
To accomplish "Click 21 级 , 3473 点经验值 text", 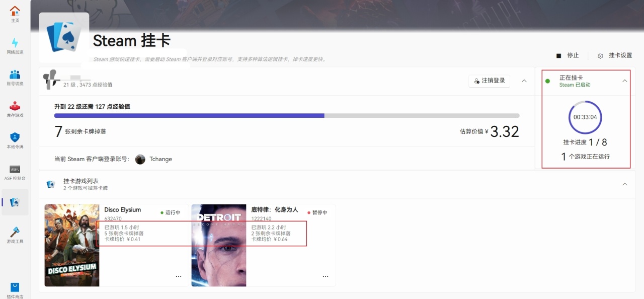I will coord(88,85).
